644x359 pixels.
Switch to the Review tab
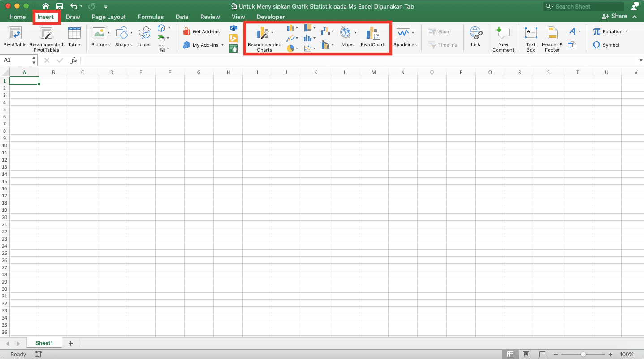pos(210,17)
